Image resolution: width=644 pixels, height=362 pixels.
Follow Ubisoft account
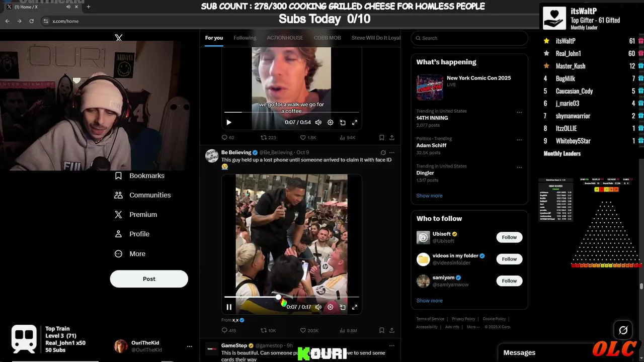pyautogui.click(x=509, y=237)
